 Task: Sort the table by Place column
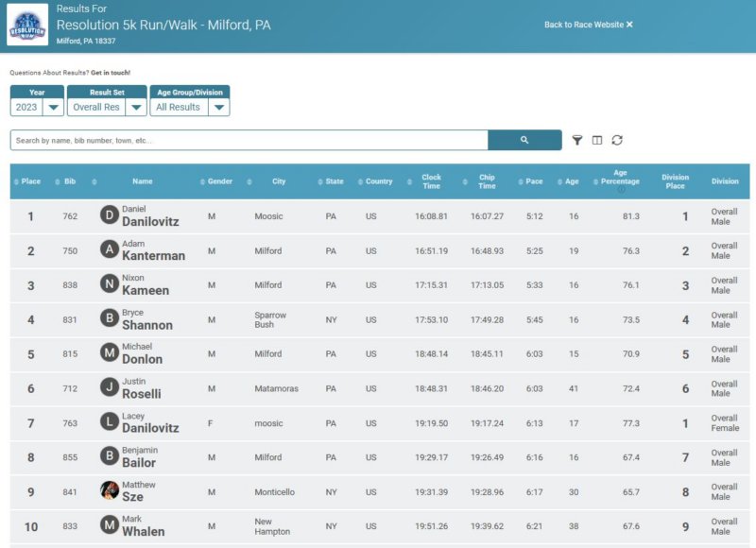pyautogui.click(x=31, y=181)
